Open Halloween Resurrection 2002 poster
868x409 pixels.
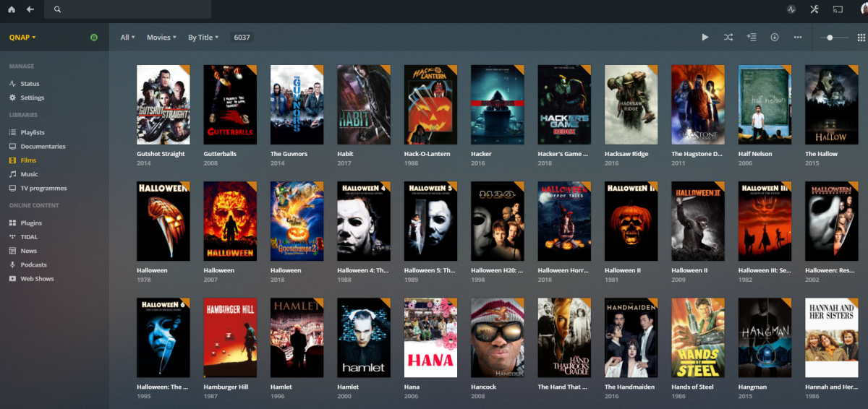(832, 221)
